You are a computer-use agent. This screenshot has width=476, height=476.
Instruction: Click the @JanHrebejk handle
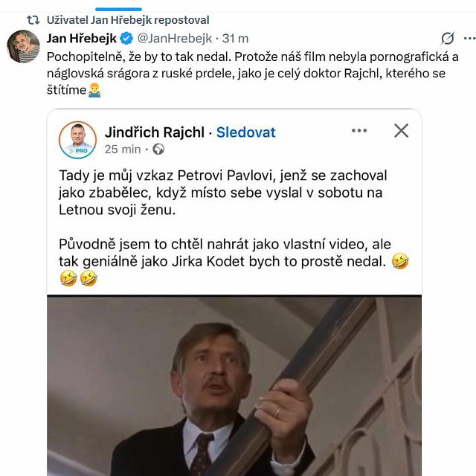pos(174,39)
